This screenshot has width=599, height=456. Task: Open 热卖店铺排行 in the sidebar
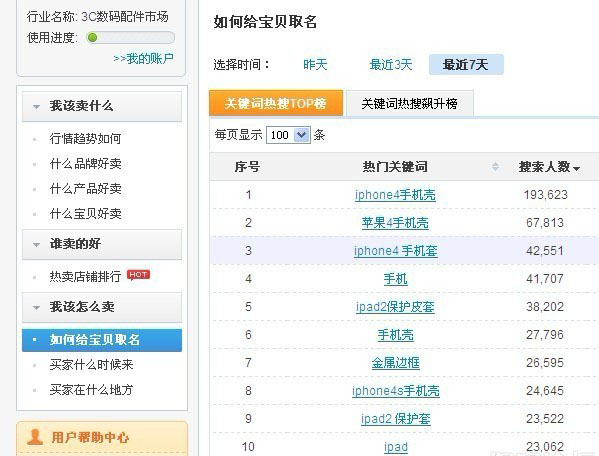[x=85, y=276]
